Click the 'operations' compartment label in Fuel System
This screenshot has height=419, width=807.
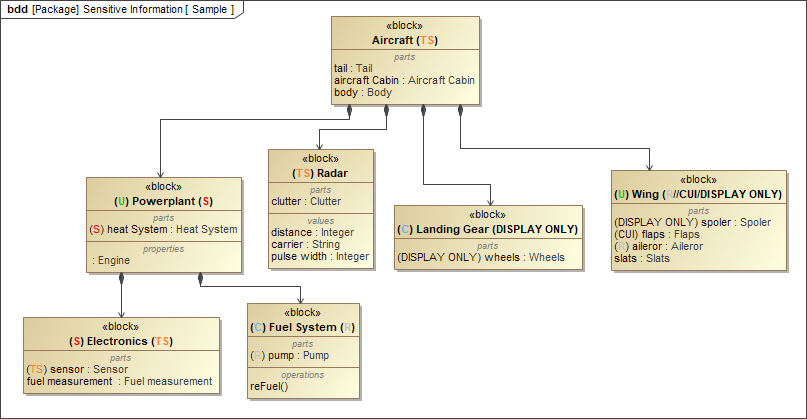coord(303,375)
